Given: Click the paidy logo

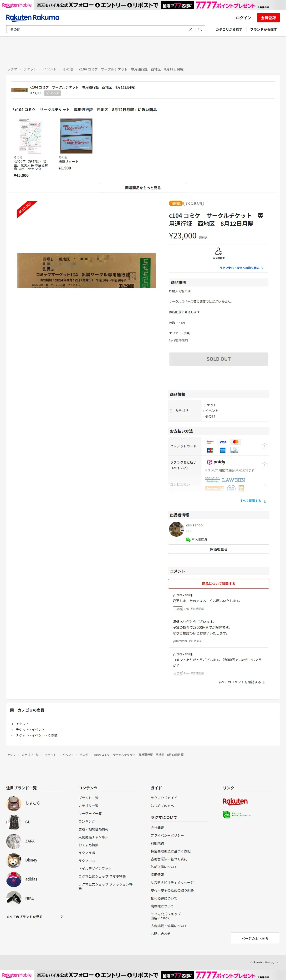Looking at the screenshot, I should click(x=216, y=462).
